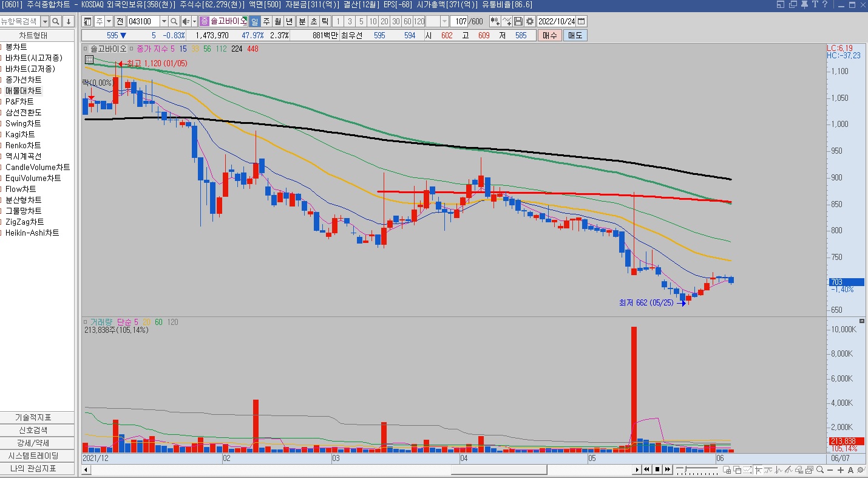
Task: Click the 'A' text icon in bottom toolbar
Action: [850, 469]
